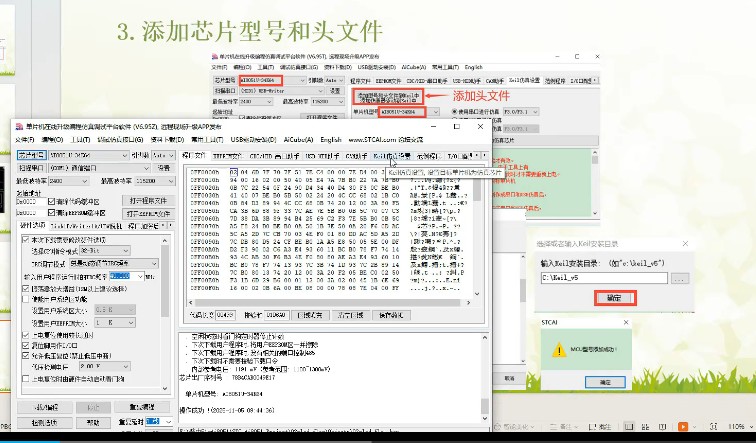Viewport: 756px width, 443px height.
Task: Switch to CAN助手 tab
Action: pyautogui.click(x=357, y=156)
